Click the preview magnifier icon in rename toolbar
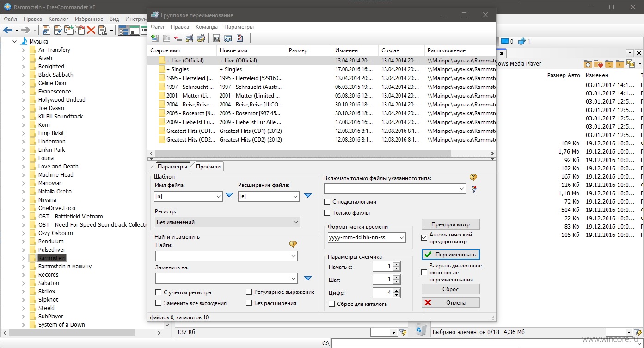The width and height of the screenshot is (644, 348). coord(217,38)
